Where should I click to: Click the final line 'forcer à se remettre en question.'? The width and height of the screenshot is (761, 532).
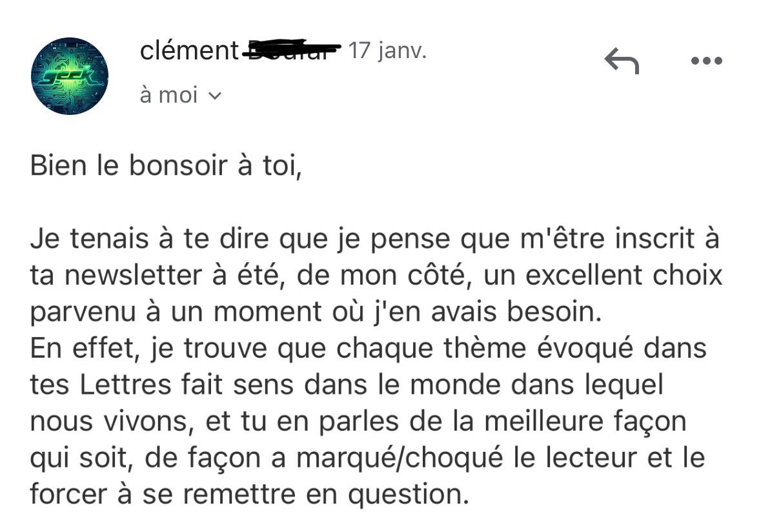click(x=248, y=495)
